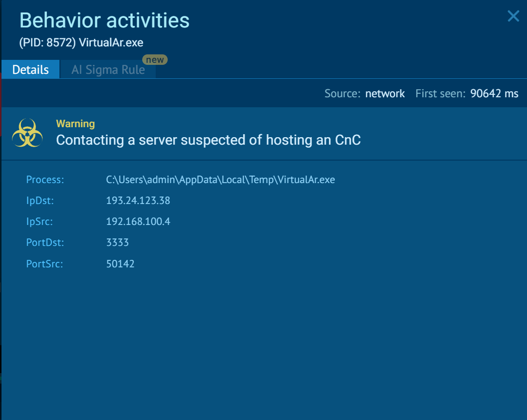Click the 'Process:' field label
Viewport: 527px width, 420px height.
(x=45, y=180)
